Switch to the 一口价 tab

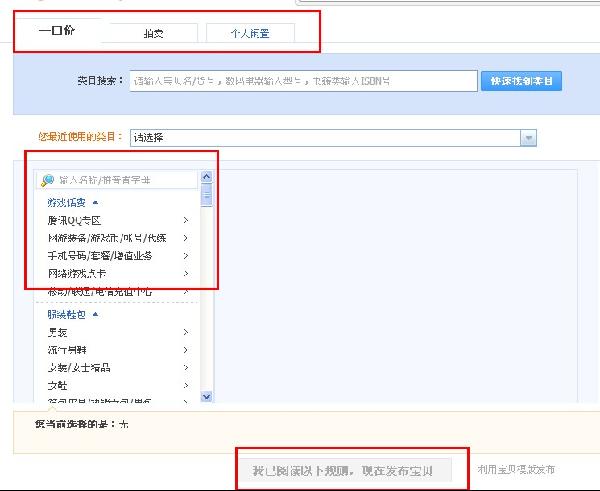pos(57,31)
